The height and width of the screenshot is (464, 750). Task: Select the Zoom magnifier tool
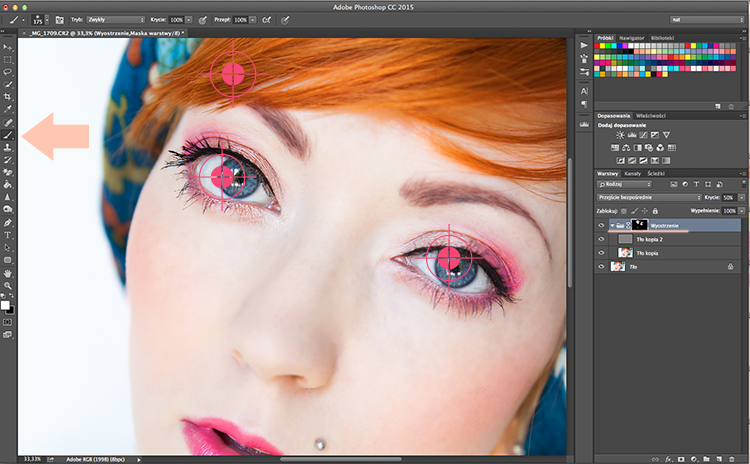(x=8, y=286)
